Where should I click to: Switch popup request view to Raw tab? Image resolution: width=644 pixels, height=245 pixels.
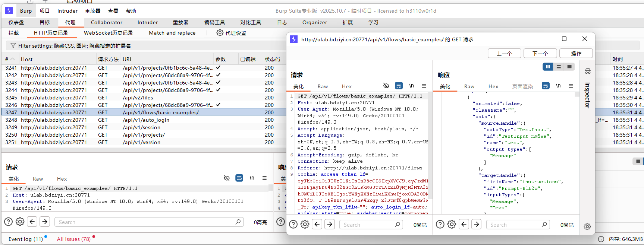point(323,86)
